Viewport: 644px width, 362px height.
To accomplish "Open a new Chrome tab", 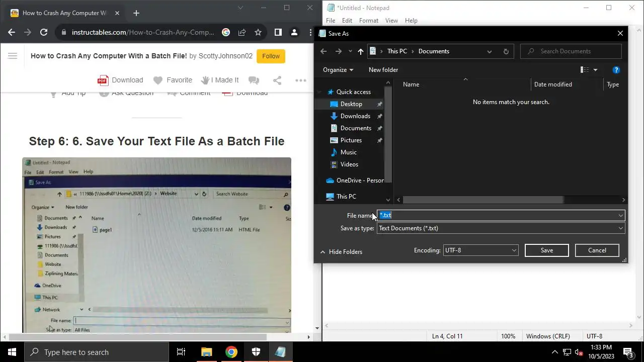I will [x=136, y=13].
